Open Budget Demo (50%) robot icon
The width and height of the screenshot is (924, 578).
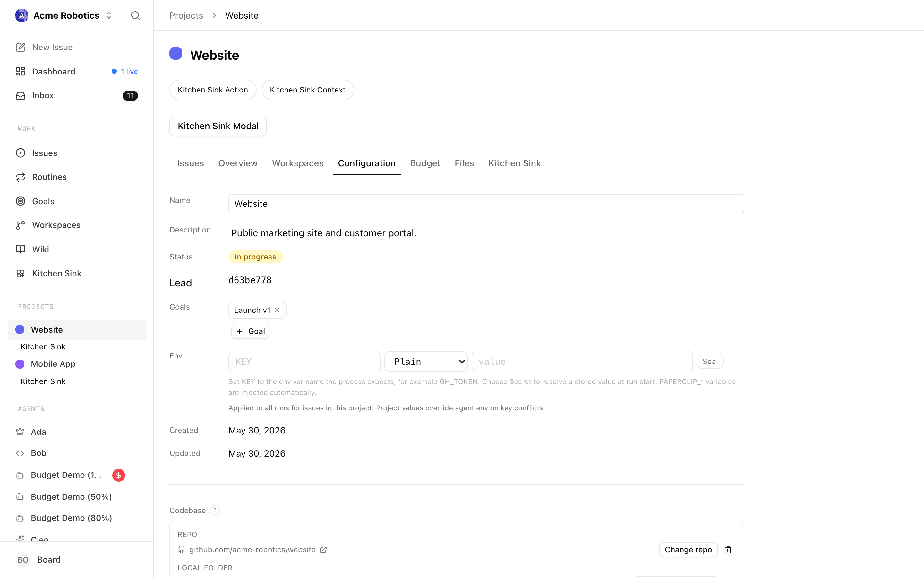[x=20, y=497]
